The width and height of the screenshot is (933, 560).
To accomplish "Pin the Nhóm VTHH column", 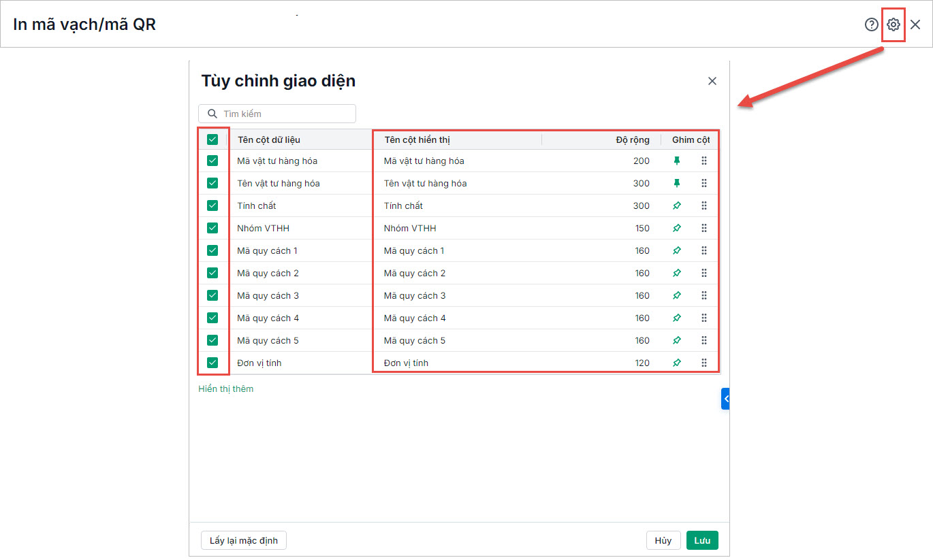I will [677, 229].
